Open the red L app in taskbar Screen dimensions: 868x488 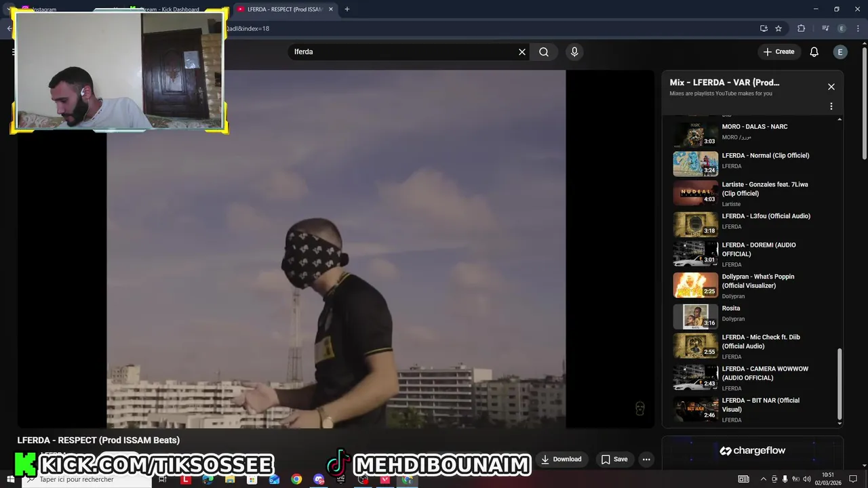[x=186, y=479]
